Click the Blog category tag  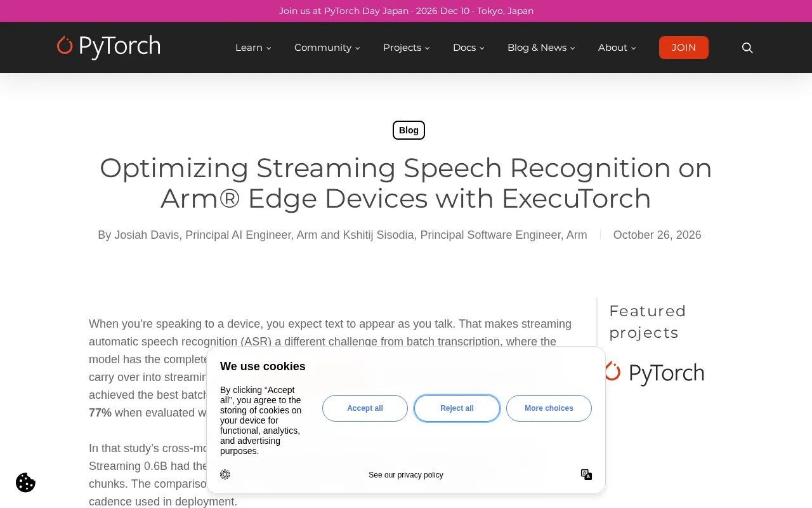(409, 130)
